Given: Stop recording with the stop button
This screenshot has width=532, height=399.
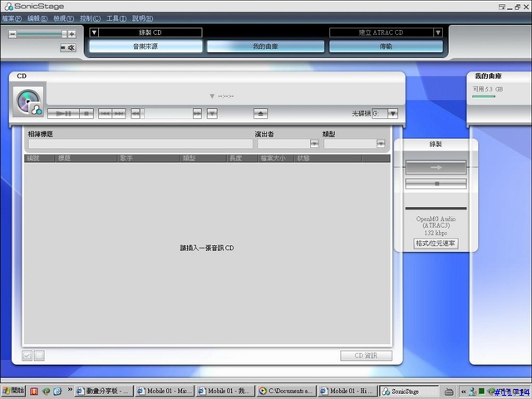Looking at the screenshot, I should (436, 184).
